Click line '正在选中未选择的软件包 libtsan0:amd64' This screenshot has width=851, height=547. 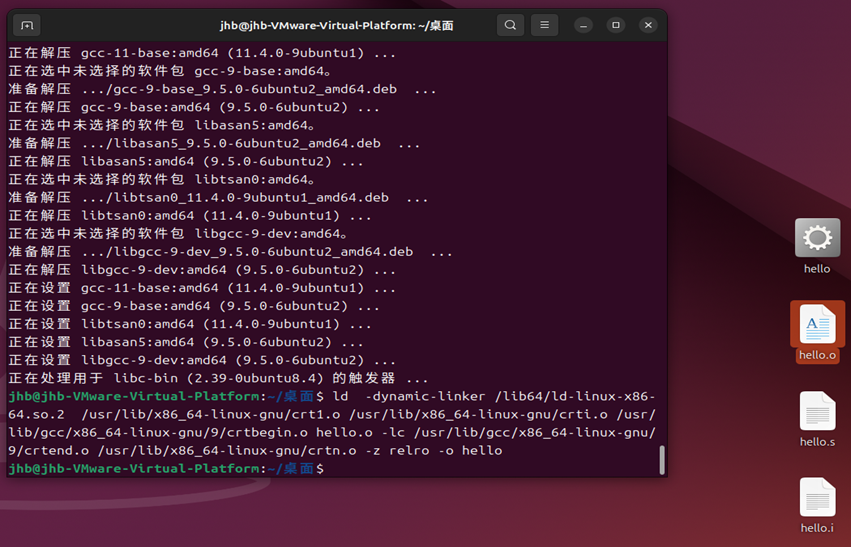[x=162, y=180]
